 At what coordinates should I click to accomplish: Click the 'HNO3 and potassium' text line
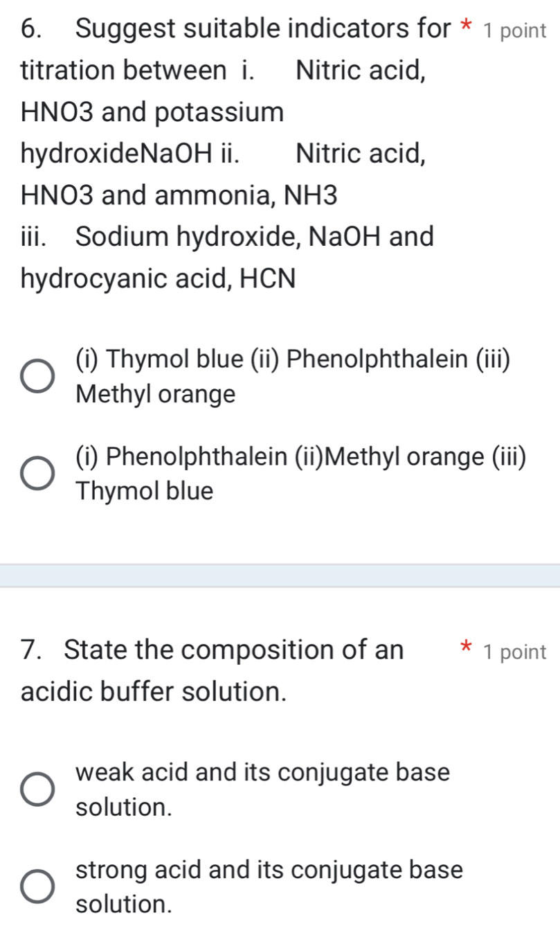[153, 112]
